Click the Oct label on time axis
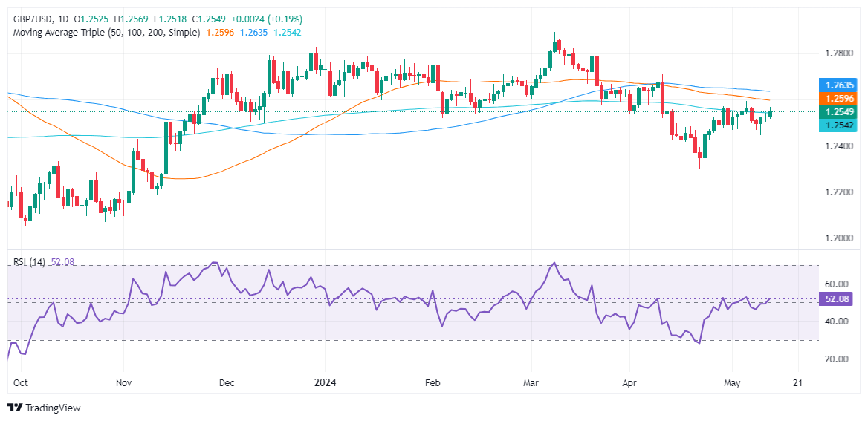This screenshot has width=868, height=421. pyautogui.click(x=21, y=382)
